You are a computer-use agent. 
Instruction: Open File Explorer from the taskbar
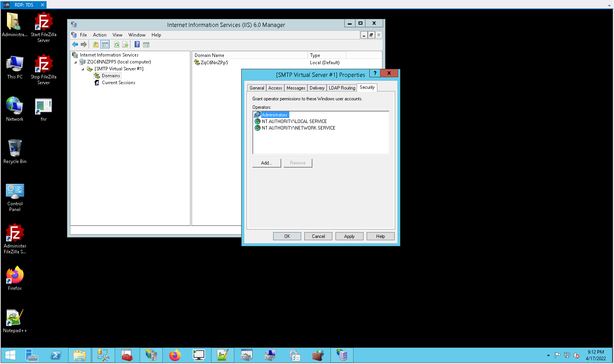point(80,355)
